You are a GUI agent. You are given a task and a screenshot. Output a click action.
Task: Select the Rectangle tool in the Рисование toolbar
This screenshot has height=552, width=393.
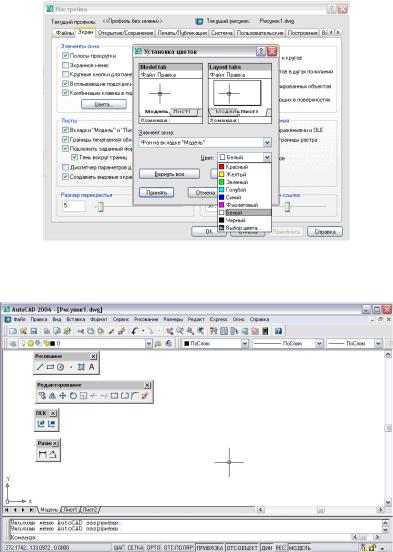coord(50,367)
